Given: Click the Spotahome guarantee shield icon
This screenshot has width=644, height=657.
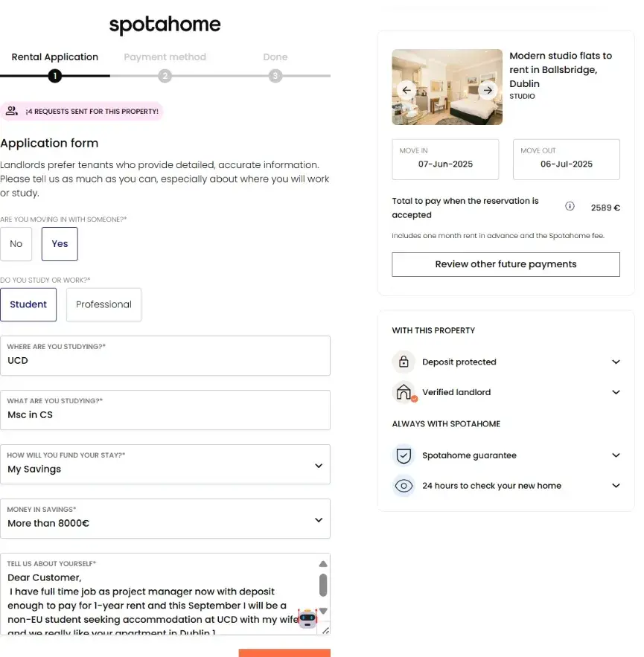Looking at the screenshot, I should pos(404,455).
